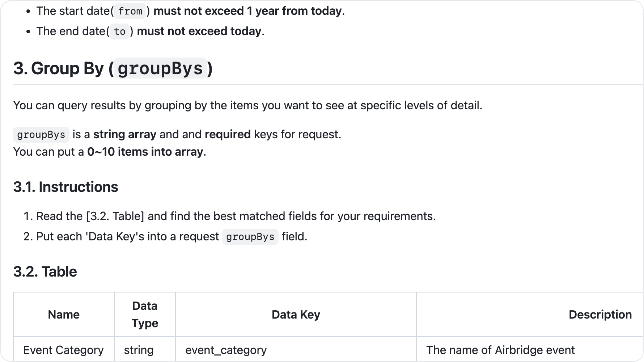The image size is (644, 362).
Task: Click the 'Name' table column header
Action: [64, 315]
